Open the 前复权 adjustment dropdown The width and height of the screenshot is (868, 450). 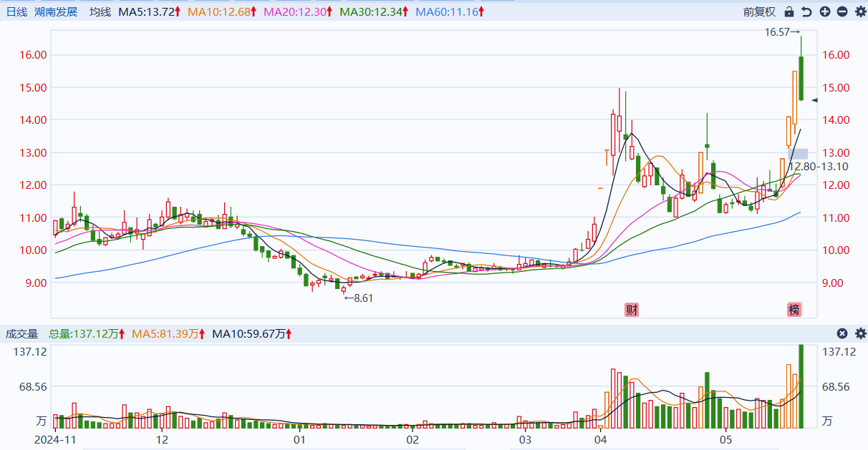[759, 11]
